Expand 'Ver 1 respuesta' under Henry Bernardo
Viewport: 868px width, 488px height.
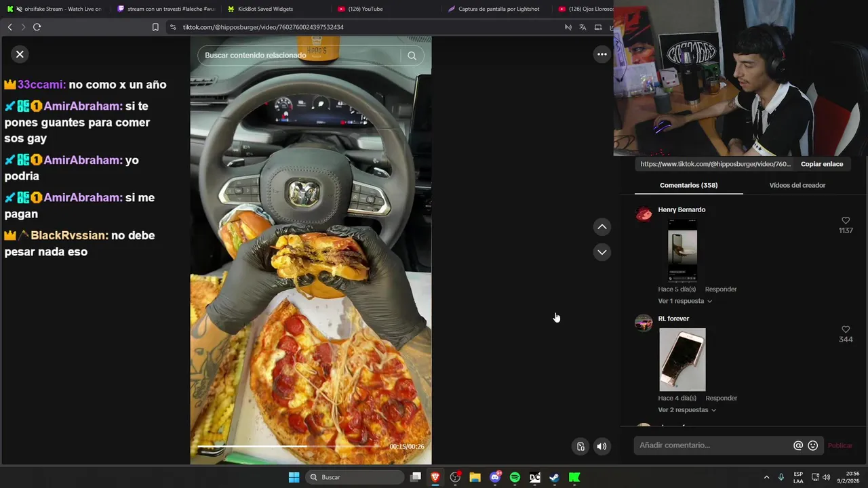point(685,301)
